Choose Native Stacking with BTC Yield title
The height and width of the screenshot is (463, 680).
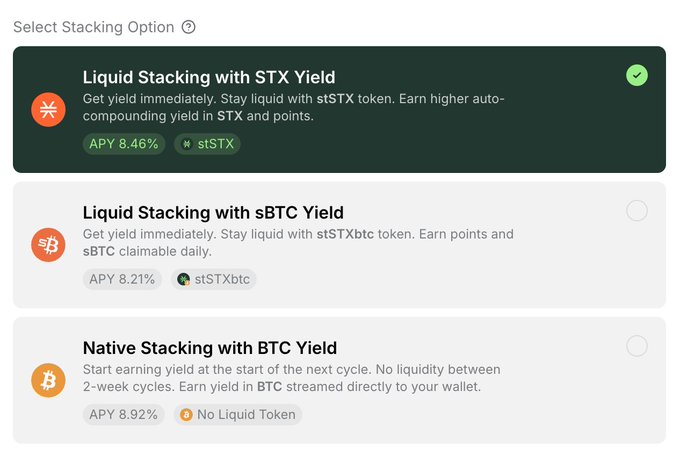(x=210, y=348)
